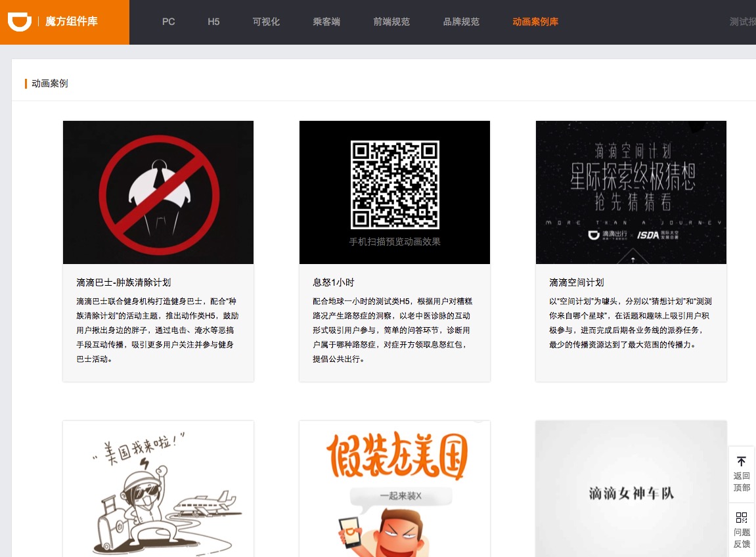Open the 前端规范 navigation item

point(391,22)
